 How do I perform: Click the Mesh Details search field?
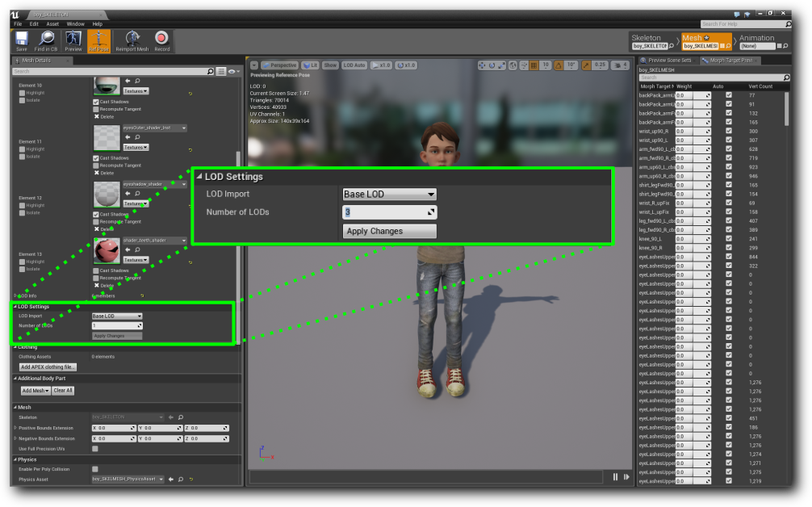point(113,71)
